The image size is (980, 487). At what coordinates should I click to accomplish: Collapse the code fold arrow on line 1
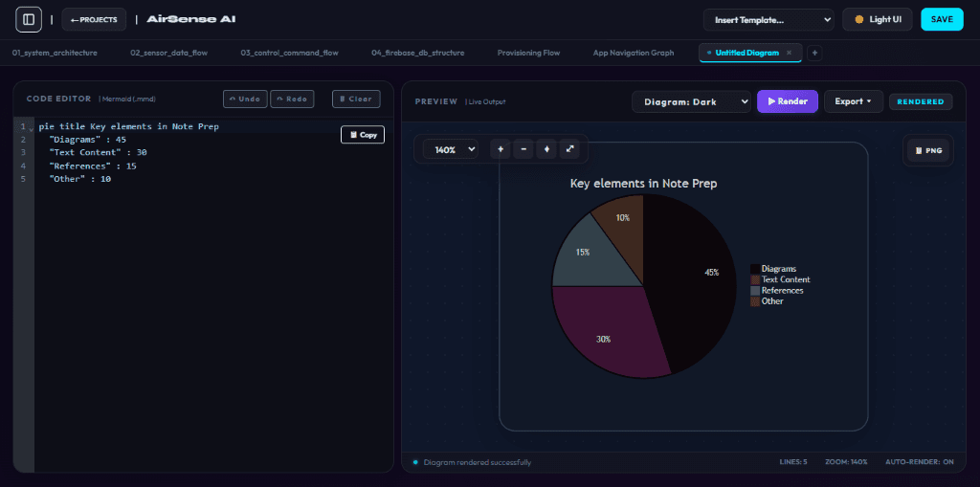pos(32,128)
